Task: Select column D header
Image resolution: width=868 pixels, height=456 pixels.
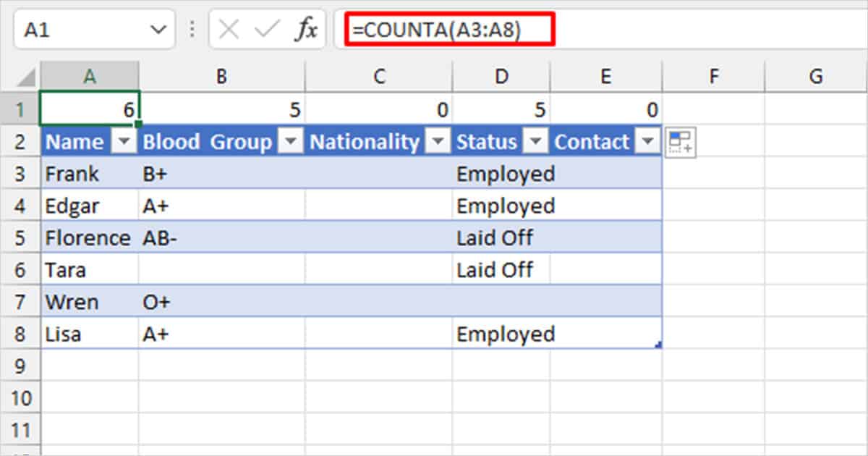Action: point(501,76)
